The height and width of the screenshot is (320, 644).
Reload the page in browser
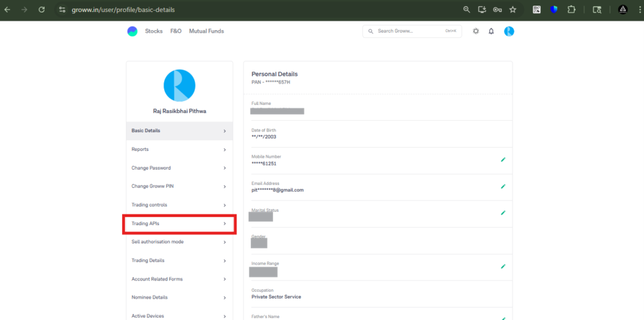click(x=42, y=10)
